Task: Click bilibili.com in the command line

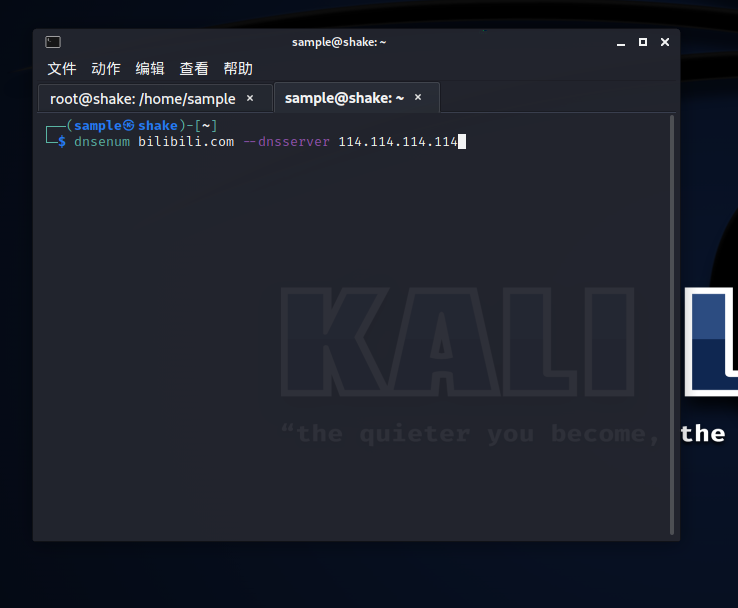Action: [x=186, y=142]
